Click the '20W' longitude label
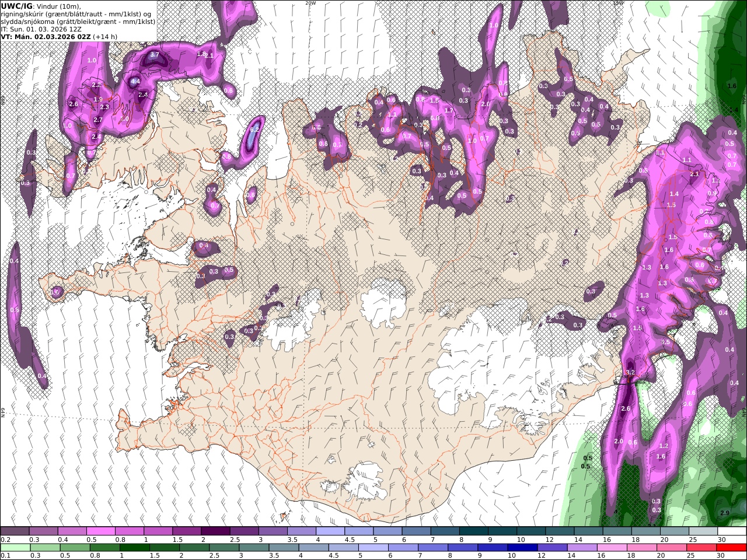Viewport: 747px width, 560px height. click(x=310, y=3)
